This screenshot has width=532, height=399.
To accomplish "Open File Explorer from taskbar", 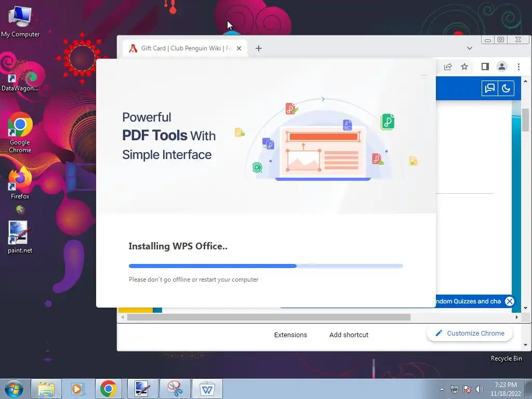I will [46, 389].
